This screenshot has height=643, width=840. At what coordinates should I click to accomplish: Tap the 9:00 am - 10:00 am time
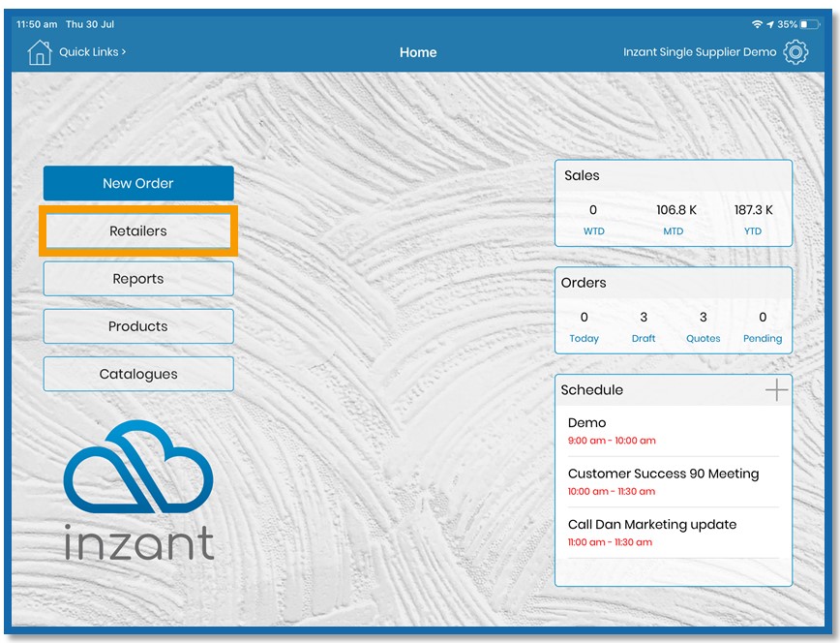click(x=612, y=441)
